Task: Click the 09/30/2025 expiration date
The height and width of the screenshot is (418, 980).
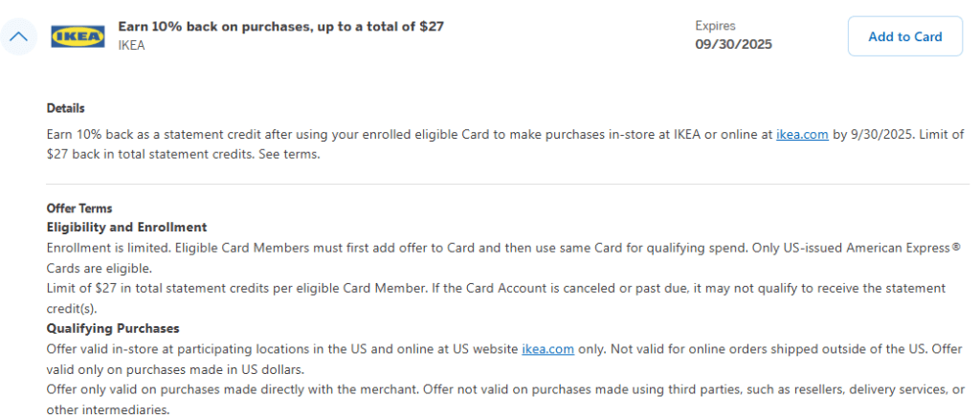Action: [x=733, y=44]
